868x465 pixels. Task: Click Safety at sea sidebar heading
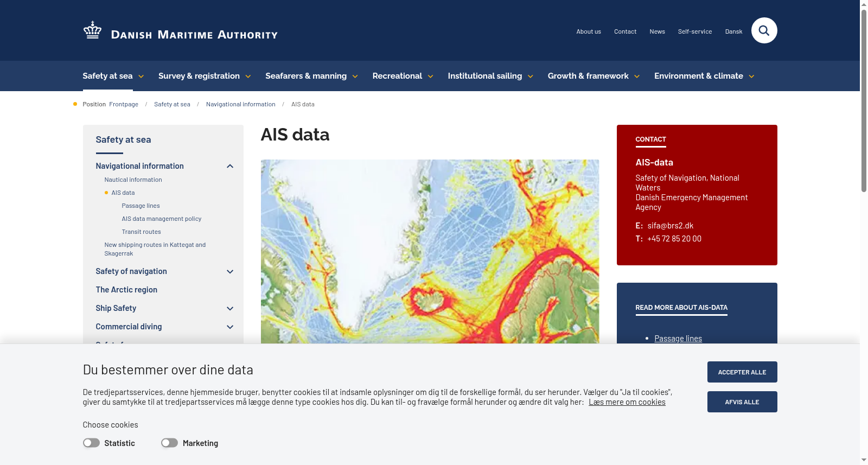[x=123, y=139]
